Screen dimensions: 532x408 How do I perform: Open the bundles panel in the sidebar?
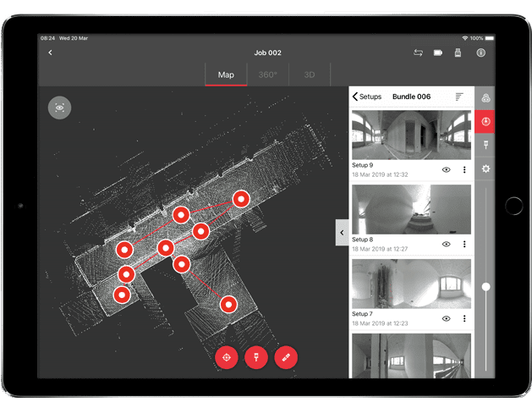click(485, 98)
